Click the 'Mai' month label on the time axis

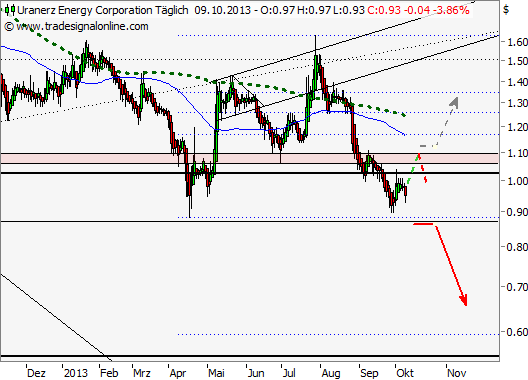click(x=216, y=373)
